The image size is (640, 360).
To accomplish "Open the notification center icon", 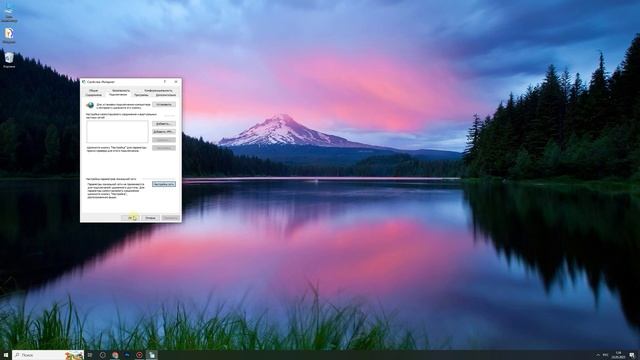I will pos(632,355).
